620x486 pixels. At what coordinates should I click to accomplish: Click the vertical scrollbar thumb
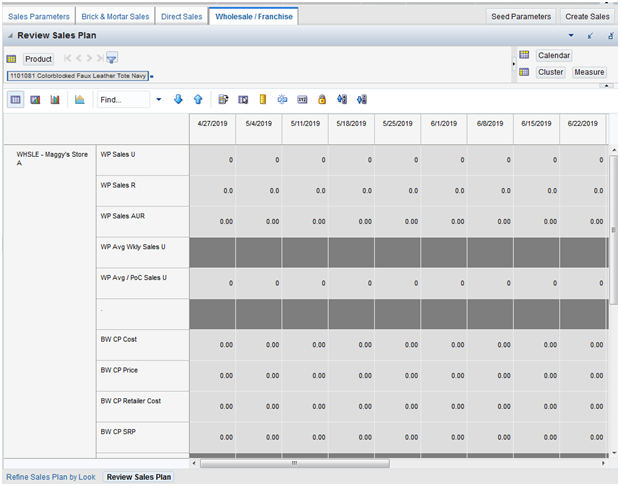pyautogui.click(x=614, y=230)
